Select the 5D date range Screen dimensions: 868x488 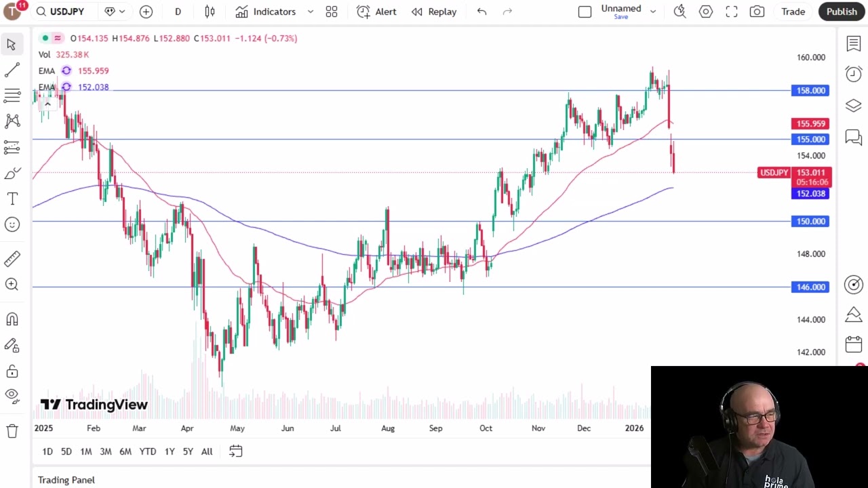tap(66, 451)
